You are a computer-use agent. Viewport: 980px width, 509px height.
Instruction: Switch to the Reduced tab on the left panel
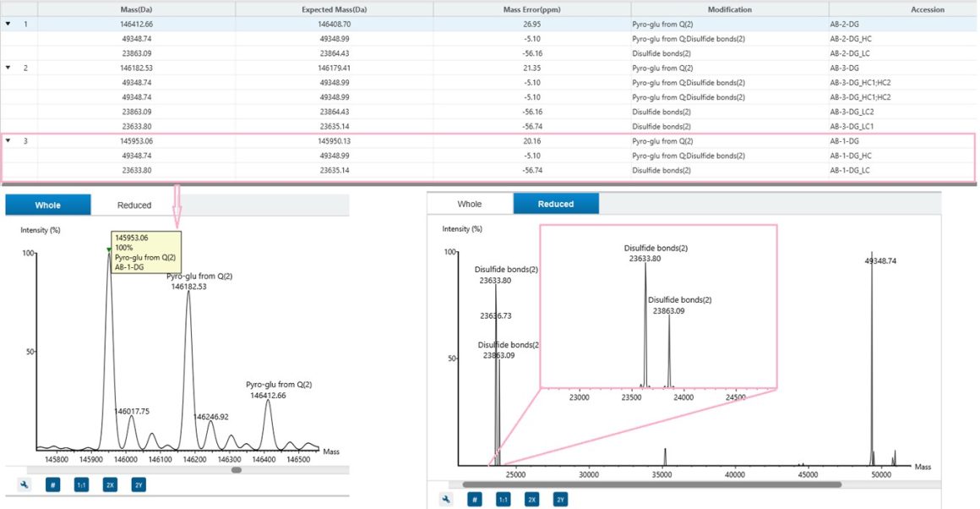pyautogui.click(x=133, y=205)
